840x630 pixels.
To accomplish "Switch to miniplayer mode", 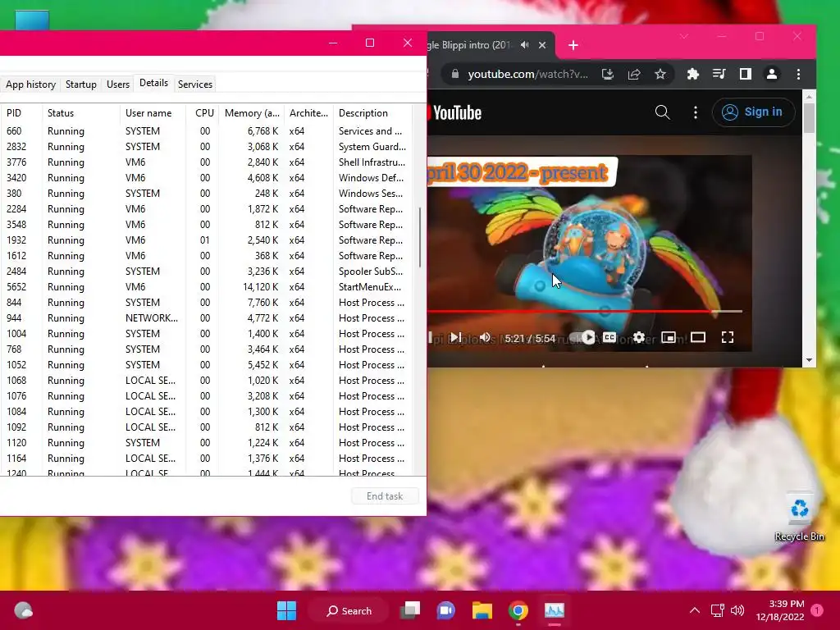I will [x=668, y=337].
